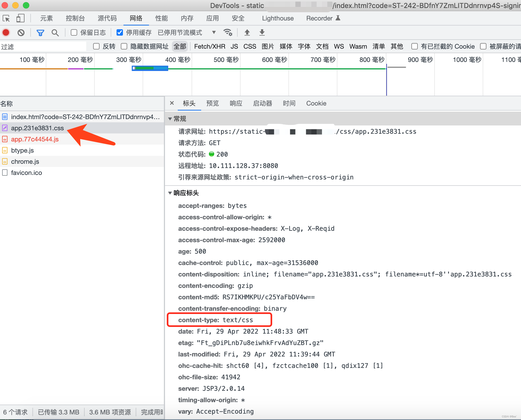
Task: Click the inspect element picker icon
Action: coord(6,18)
